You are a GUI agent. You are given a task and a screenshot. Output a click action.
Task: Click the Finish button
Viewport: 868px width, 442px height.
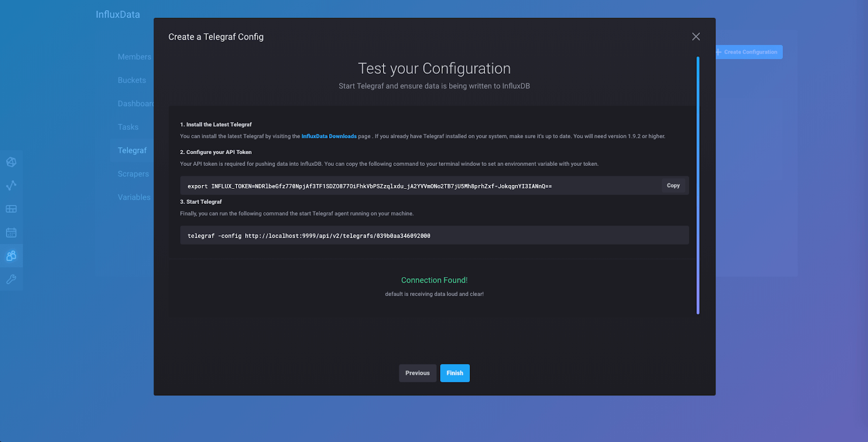[x=455, y=373]
